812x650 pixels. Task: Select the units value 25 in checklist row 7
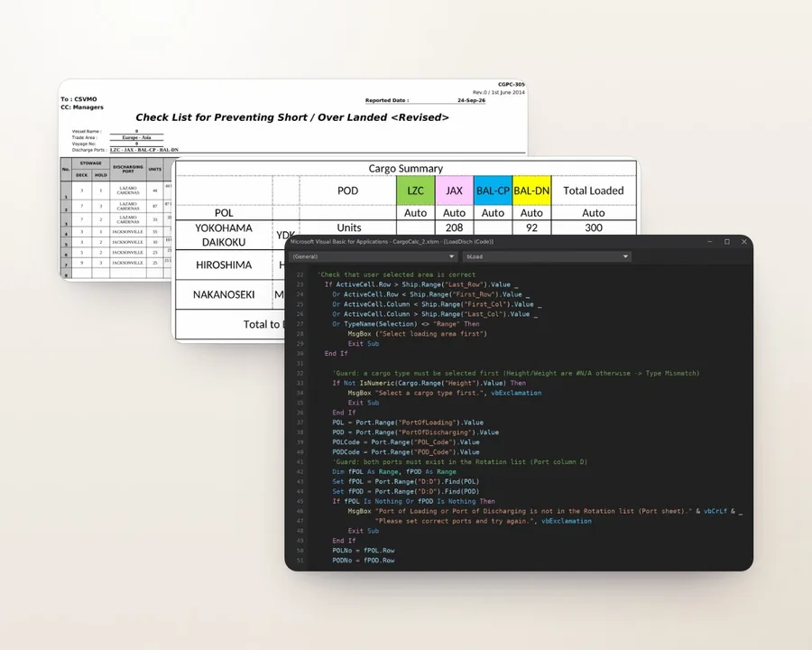tap(155, 263)
